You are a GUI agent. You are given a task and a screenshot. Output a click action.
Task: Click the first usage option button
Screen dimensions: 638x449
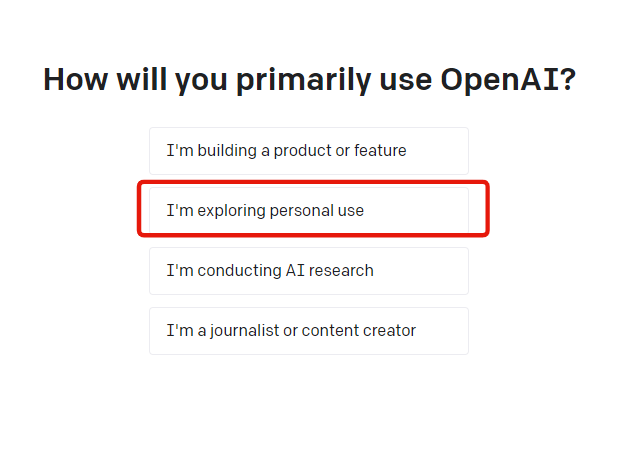308,151
